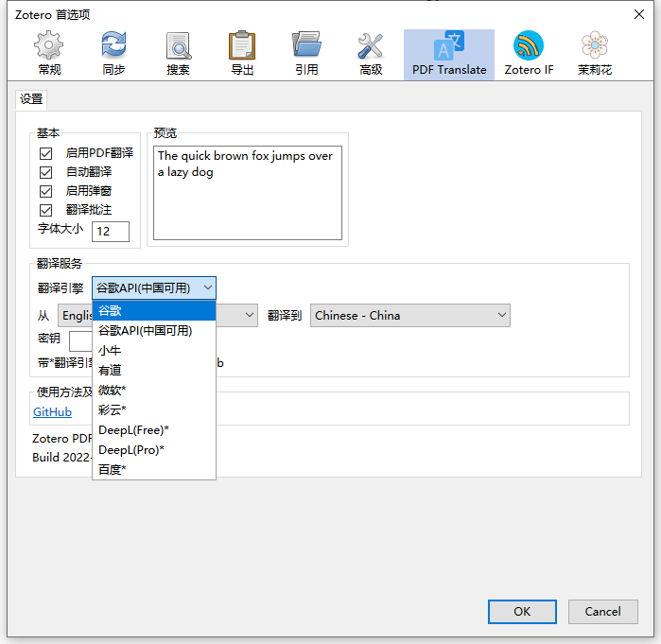
Task: Choose DeepL(Free)* translation engine
Action: click(154, 430)
